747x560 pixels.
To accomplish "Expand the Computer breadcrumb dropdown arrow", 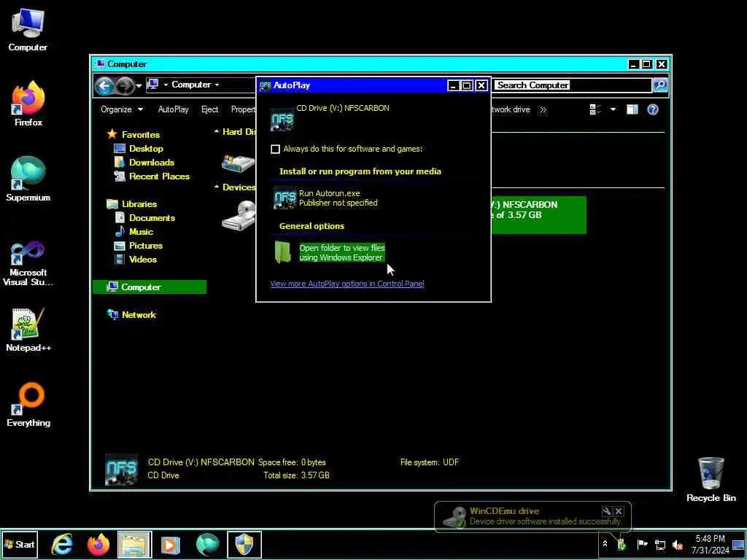I will 217,85.
